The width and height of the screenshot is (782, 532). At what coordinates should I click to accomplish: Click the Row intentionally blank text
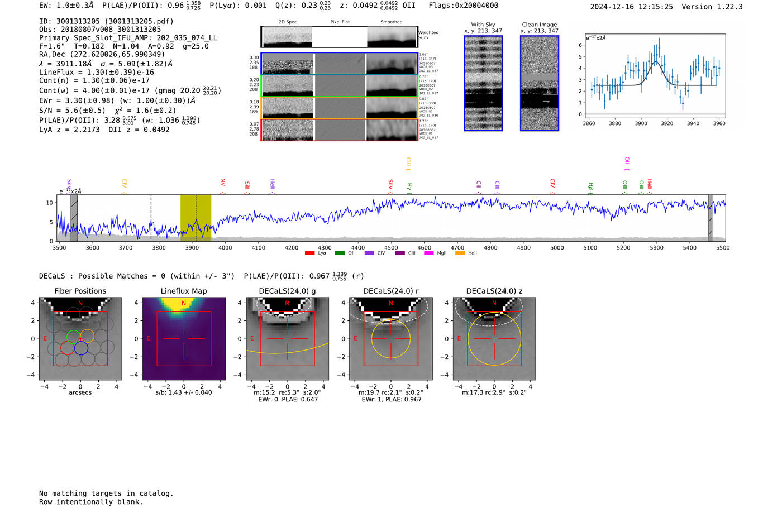pyautogui.click(x=91, y=502)
